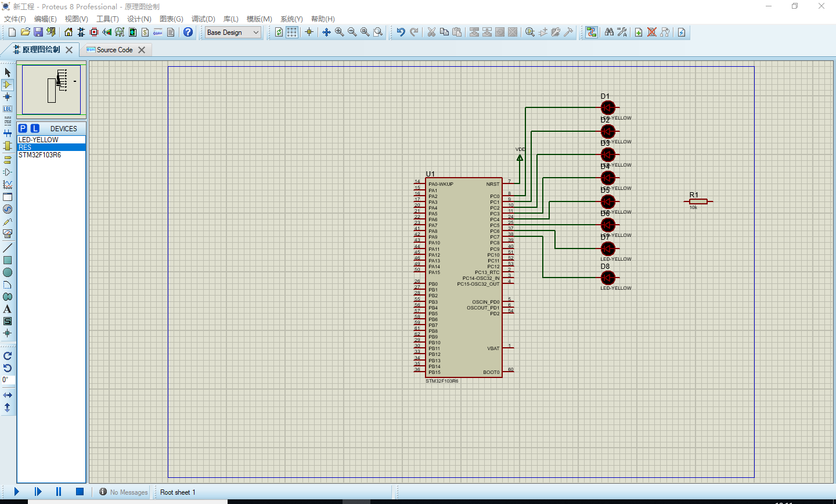This screenshot has width=836, height=504.
Task: Close the Source Code tab
Action: point(142,50)
